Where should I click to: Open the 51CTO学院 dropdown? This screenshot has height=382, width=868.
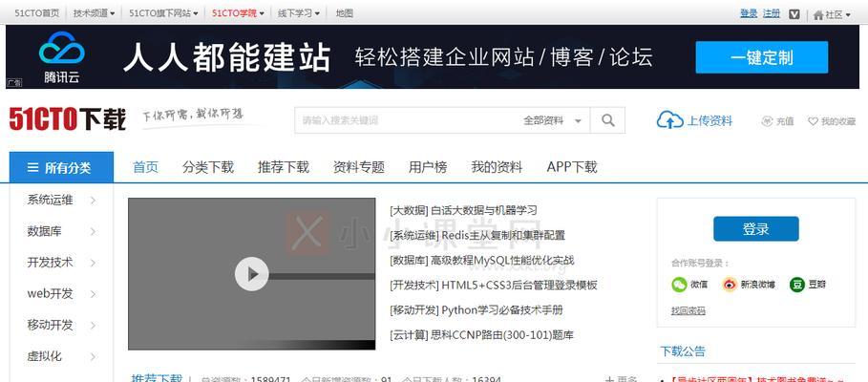coord(238,13)
